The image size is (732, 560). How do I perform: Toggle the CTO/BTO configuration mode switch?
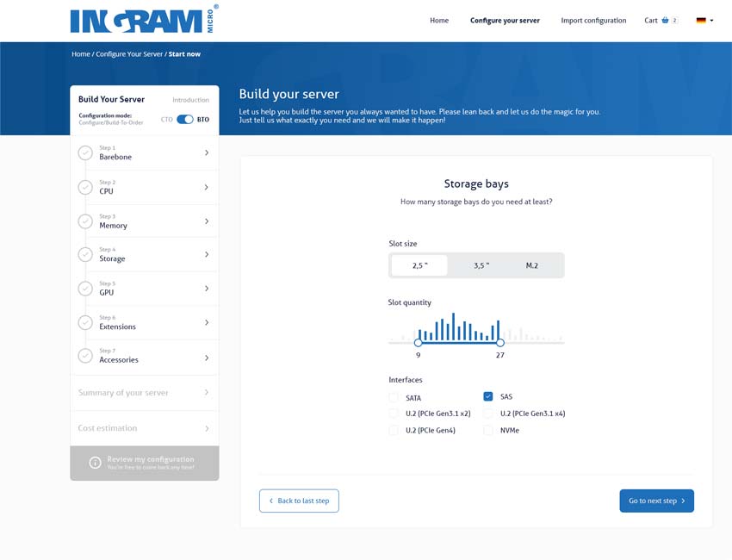[185, 120]
